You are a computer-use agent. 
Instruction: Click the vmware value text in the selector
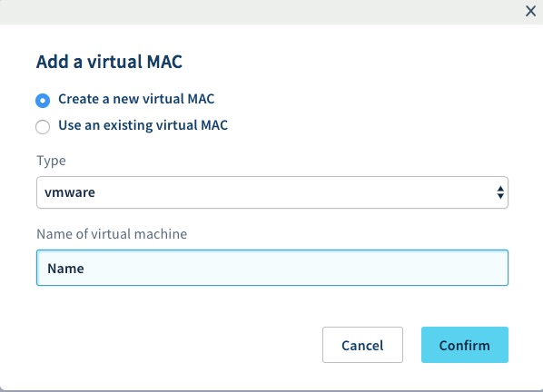click(x=70, y=192)
